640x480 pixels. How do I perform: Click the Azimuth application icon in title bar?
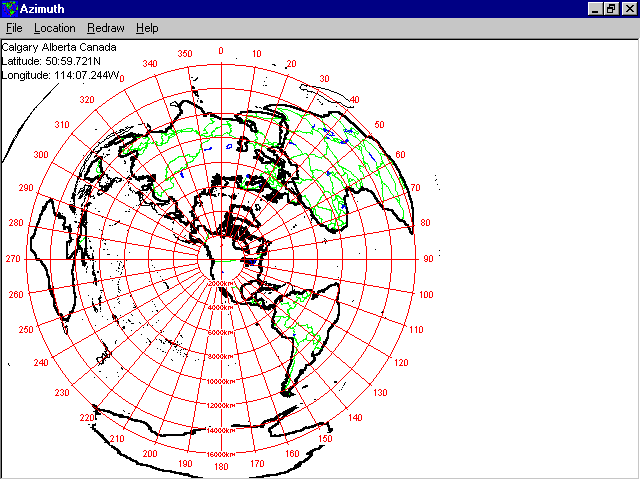click(10, 8)
